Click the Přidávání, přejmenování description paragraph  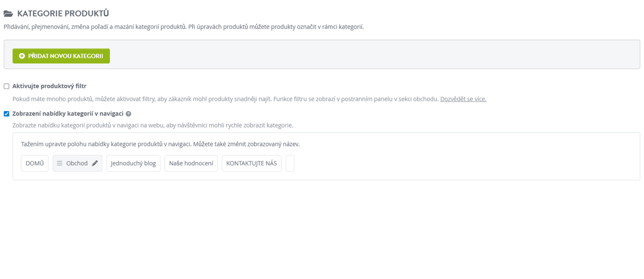184,27
